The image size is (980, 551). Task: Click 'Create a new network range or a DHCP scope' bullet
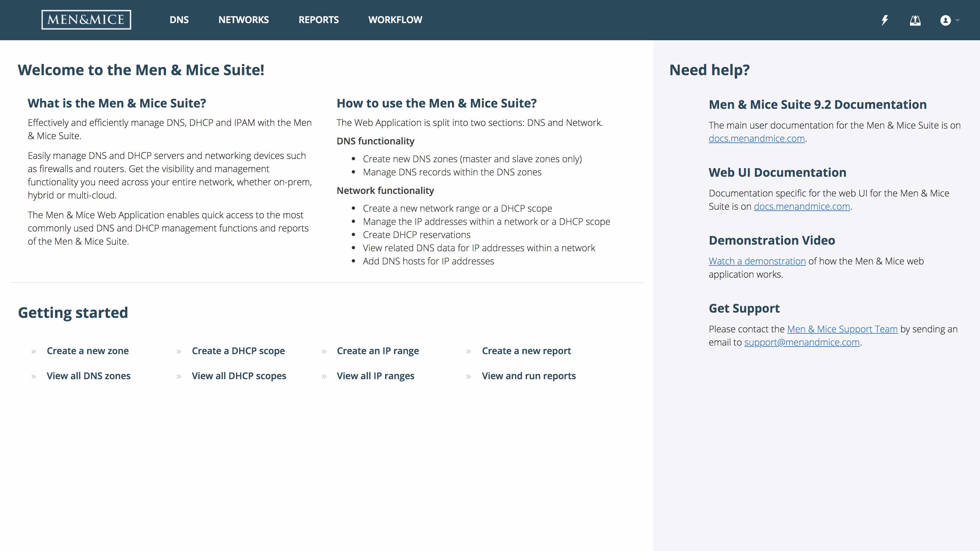tap(457, 208)
